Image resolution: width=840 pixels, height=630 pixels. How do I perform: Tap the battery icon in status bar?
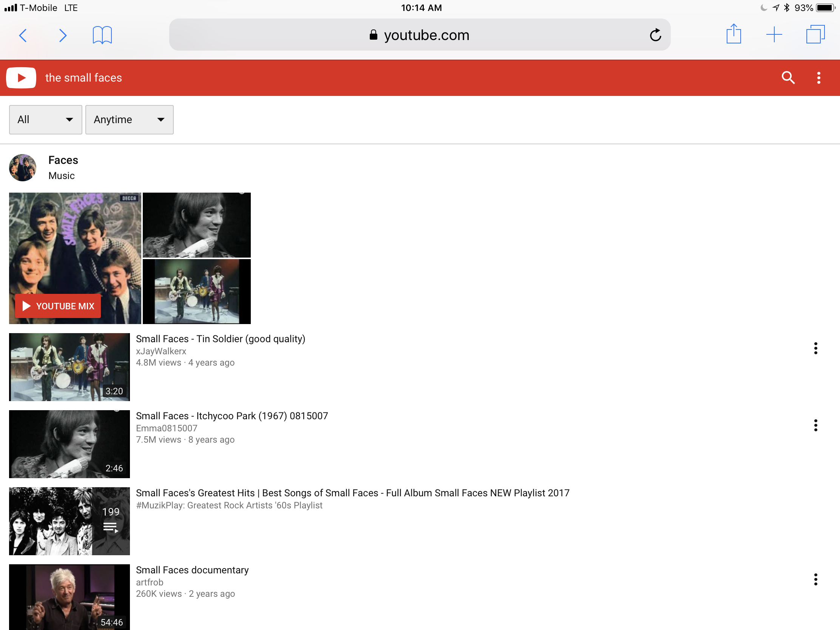tap(825, 8)
